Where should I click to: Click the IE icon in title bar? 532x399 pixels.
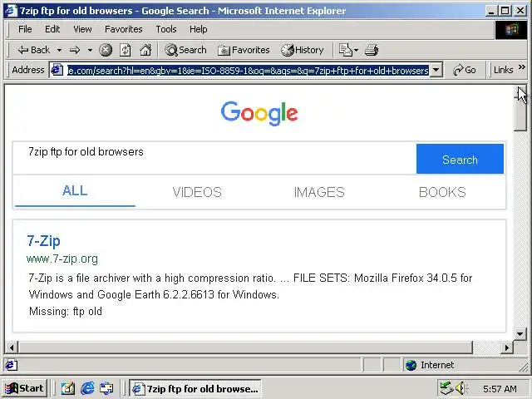tap(11, 11)
